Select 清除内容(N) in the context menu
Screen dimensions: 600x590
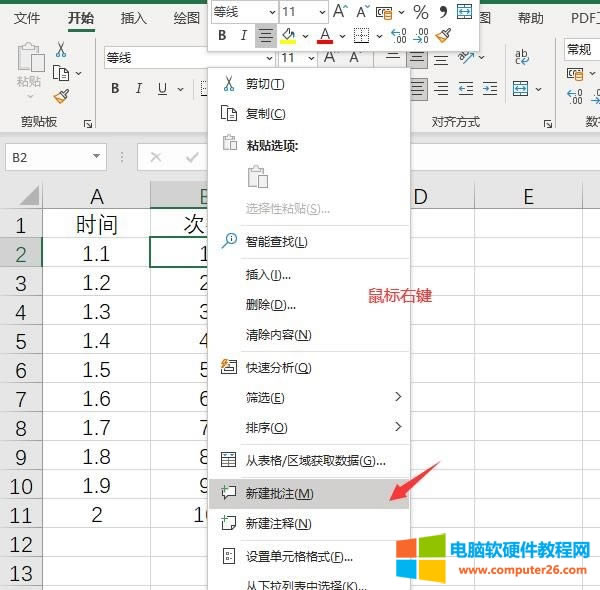point(278,334)
